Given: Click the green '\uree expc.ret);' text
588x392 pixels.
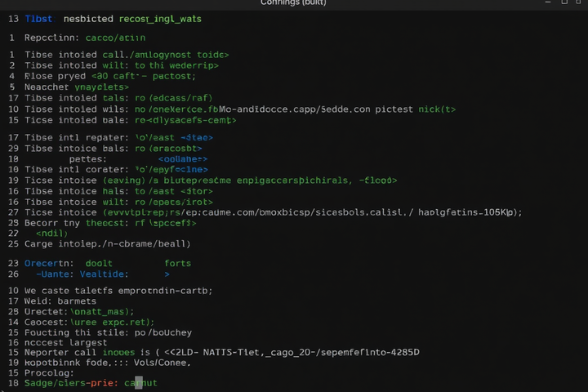Looking at the screenshot, I should (x=112, y=323).
